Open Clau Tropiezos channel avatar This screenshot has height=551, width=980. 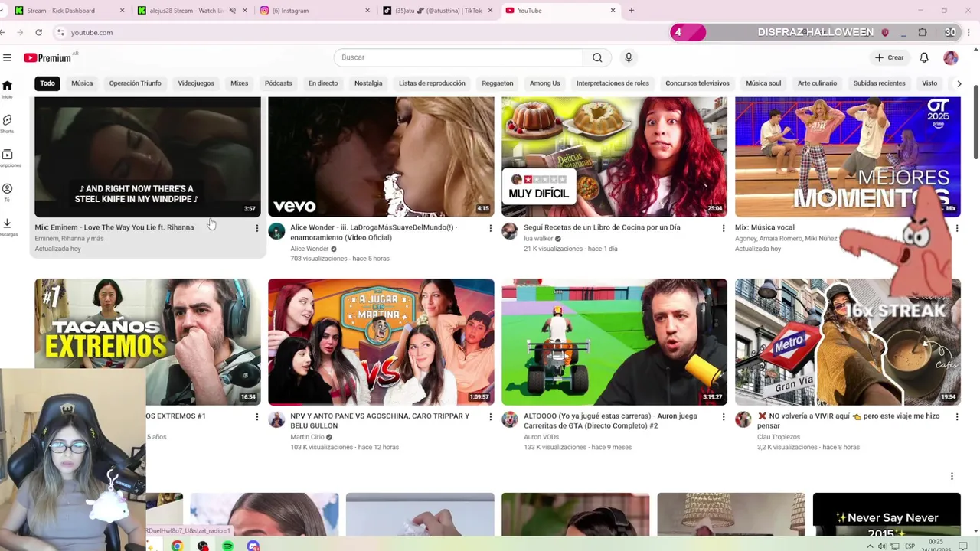[x=743, y=419]
